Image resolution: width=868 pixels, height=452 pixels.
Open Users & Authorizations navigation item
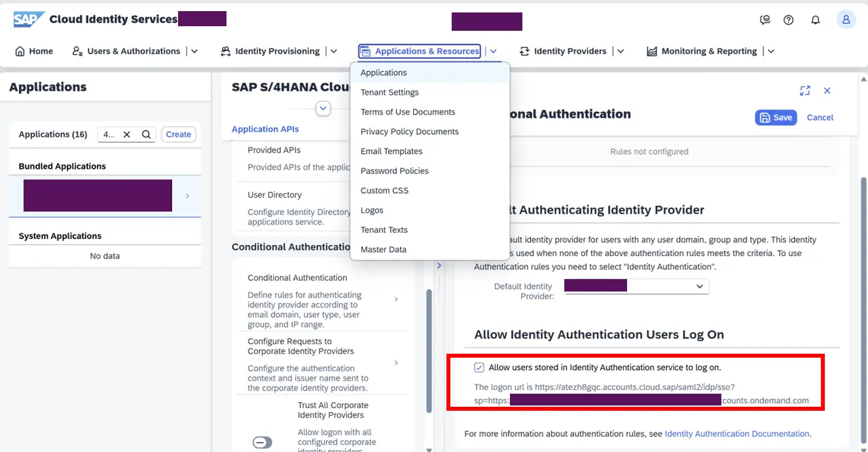coord(126,51)
